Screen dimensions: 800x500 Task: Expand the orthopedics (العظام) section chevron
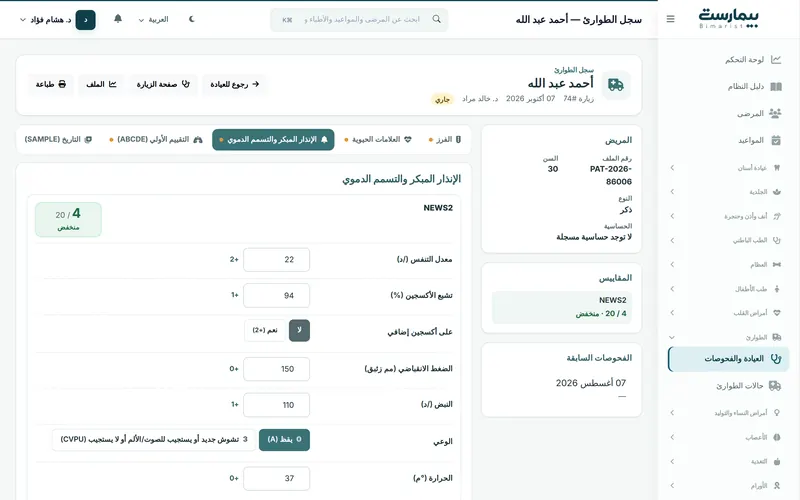coord(672,264)
